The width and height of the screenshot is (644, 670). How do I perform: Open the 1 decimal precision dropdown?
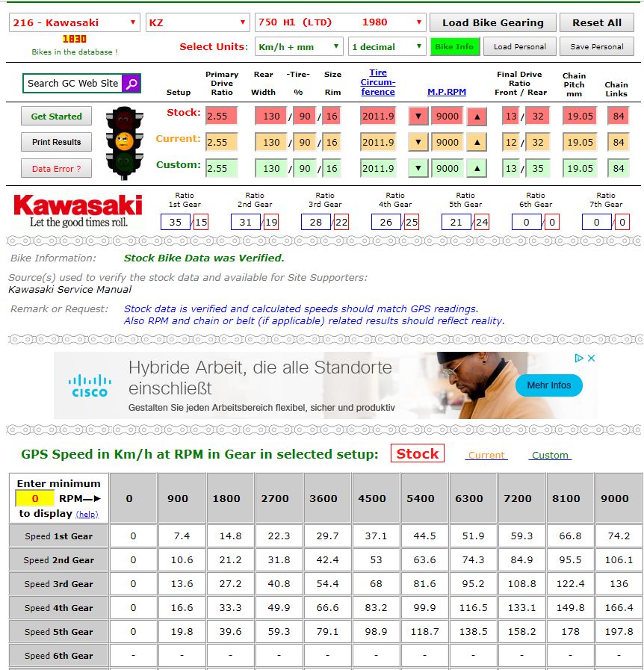tap(386, 47)
